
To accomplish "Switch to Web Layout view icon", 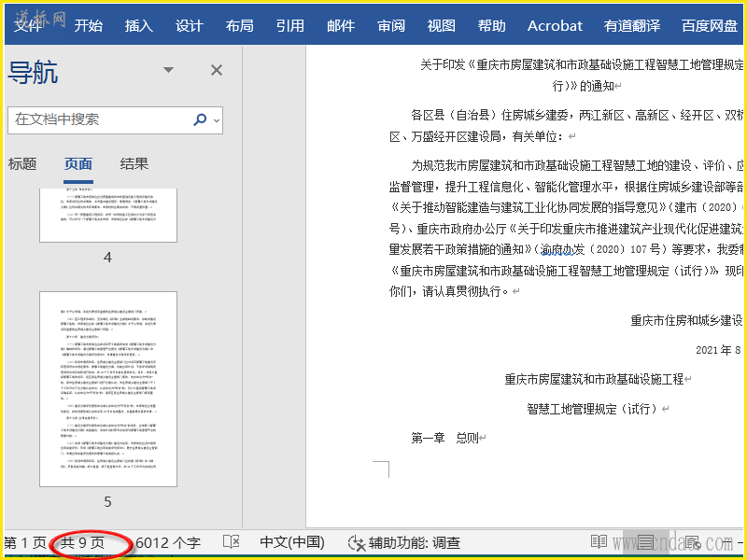I will tap(693, 542).
